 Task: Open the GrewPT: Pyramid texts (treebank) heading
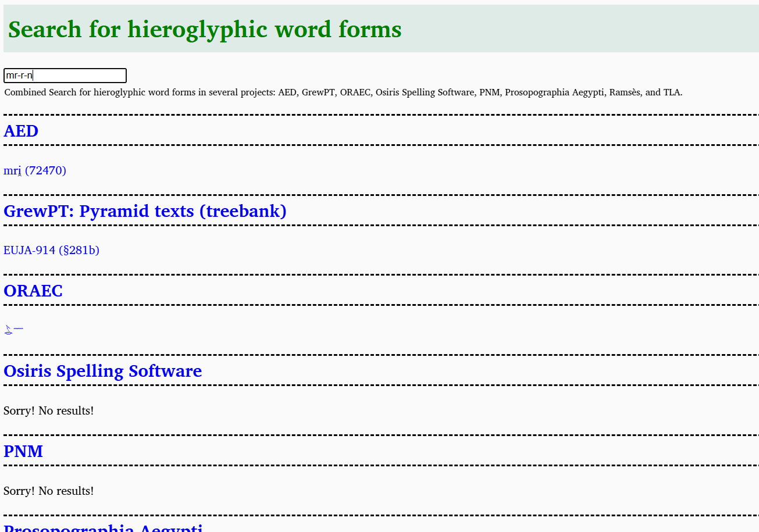(144, 211)
